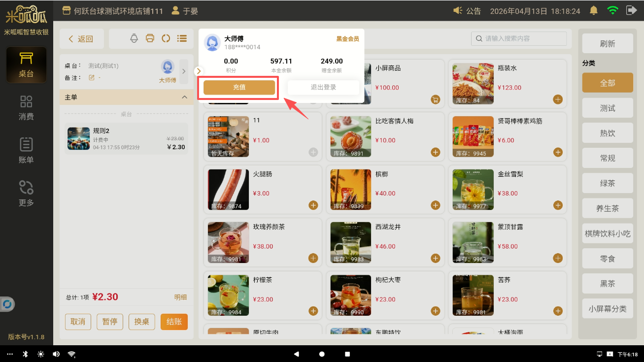
Task: Open 账单 in the left sidebar
Action: pos(26,150)
